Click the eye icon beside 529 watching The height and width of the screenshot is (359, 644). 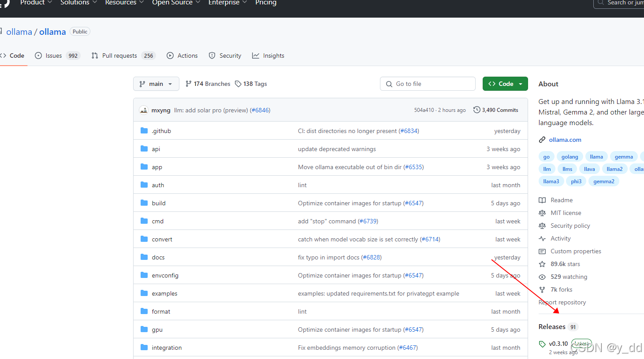[542, 277]
